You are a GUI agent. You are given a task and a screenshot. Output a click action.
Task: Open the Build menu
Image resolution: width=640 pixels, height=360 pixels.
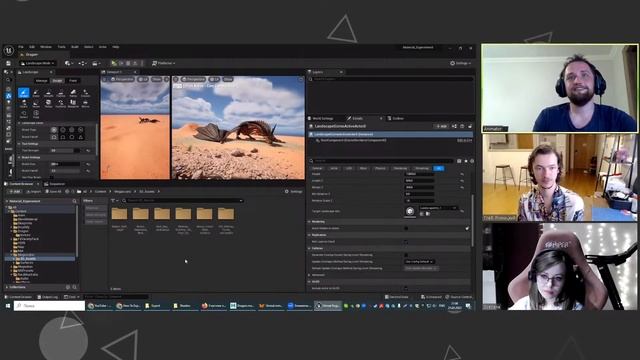pos(75,47)
